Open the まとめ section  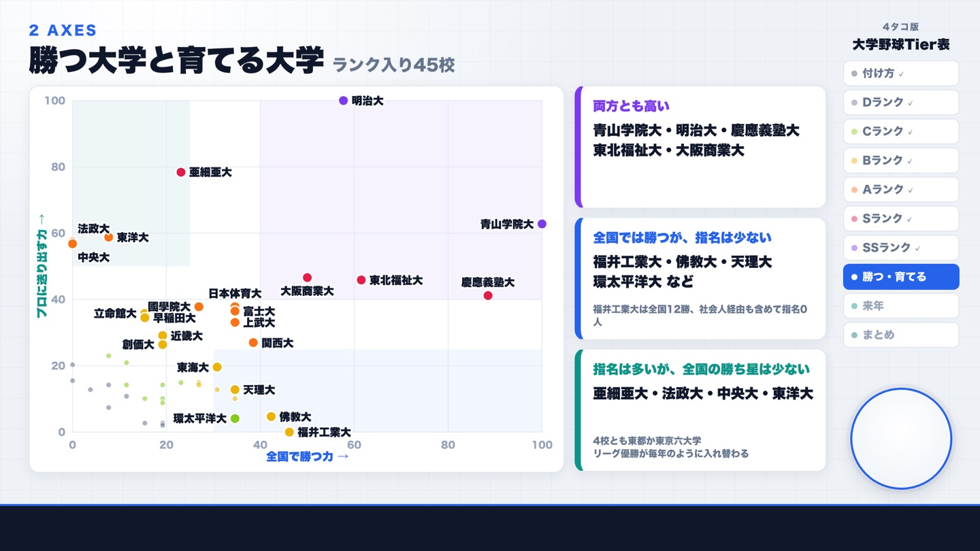click(901, 335)
